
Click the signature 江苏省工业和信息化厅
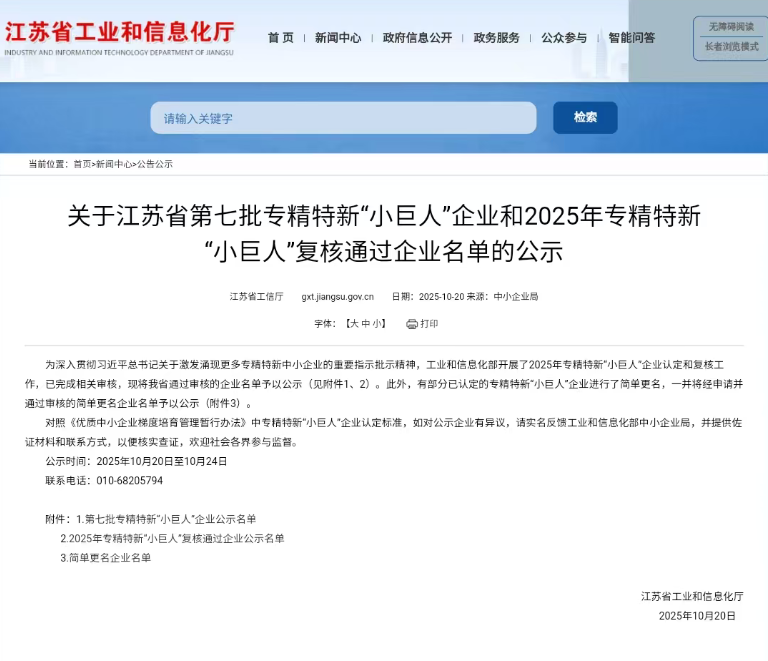tap(692, 596)
